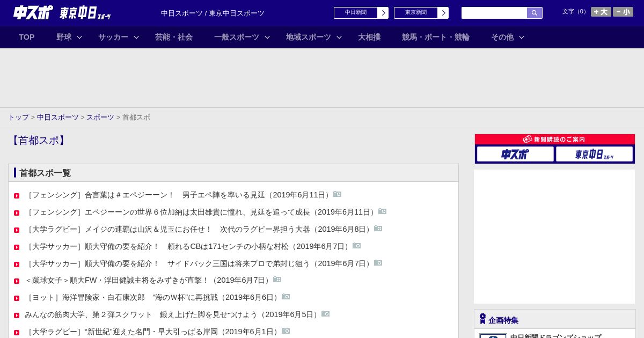Viewport: 644px width, 338px height.
Task: Click camera icon beside 筋肉大学 article
Action: coord(325,314)
